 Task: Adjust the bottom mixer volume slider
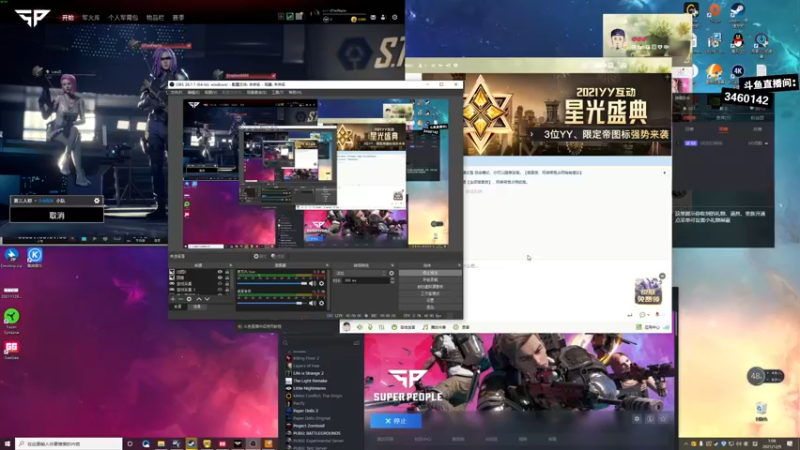(x=272, y=303)
